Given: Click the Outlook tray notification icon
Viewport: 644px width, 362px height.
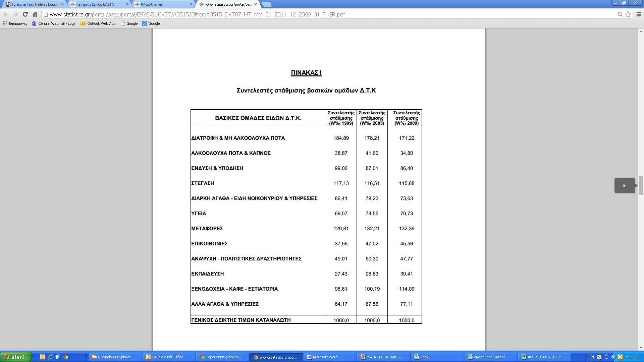Looking at the screenshot, I should [620, 357].
